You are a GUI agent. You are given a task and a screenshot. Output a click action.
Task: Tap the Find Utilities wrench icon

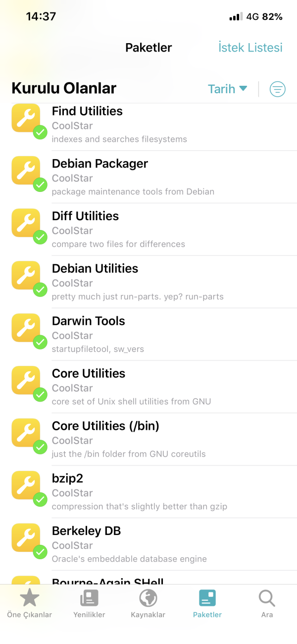point(26,118)
